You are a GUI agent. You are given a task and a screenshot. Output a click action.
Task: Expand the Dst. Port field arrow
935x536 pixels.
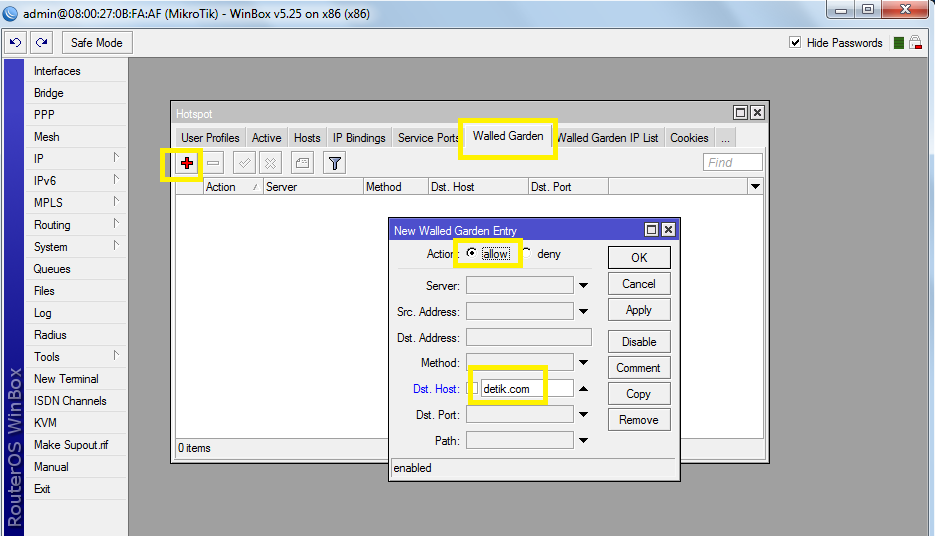pos(583,414)
